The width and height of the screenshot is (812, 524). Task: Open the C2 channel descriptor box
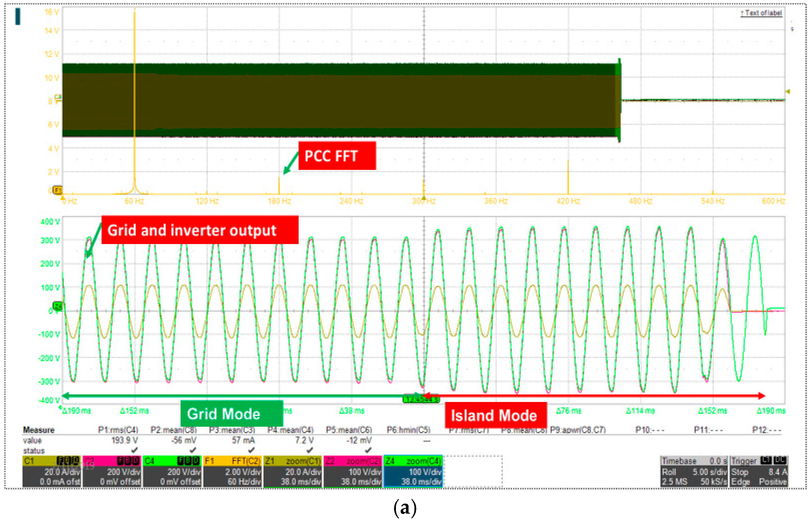pyautogui.click(x=112, y=472)
